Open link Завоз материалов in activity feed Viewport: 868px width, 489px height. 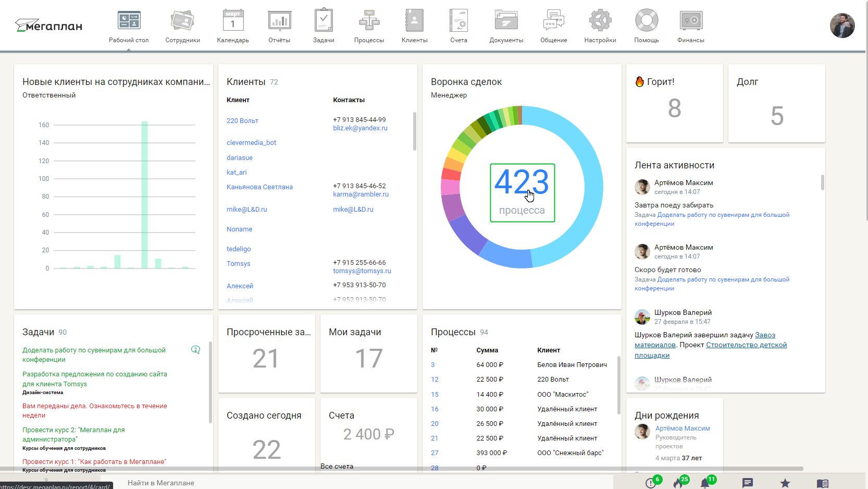click(704, 340)
